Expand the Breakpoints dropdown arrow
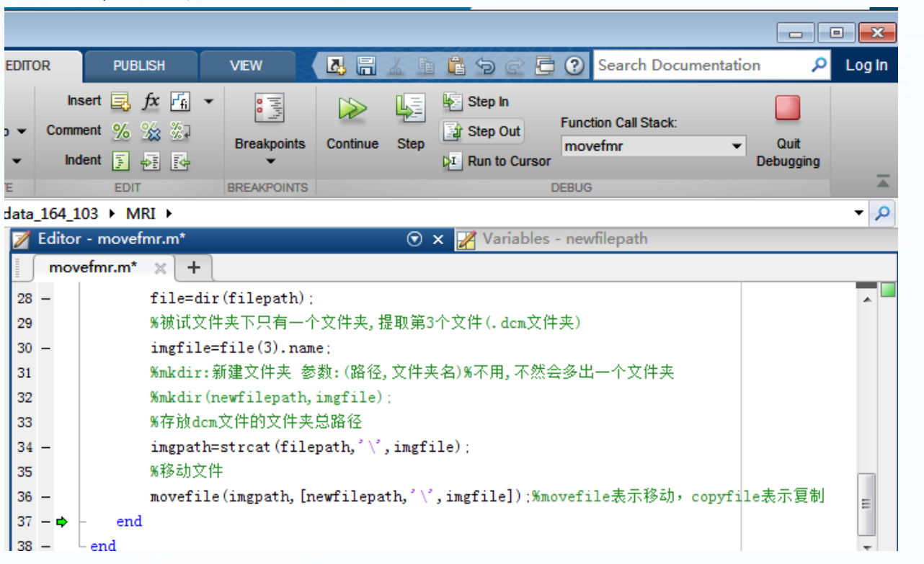The image size is (924, 564). pos(270,161)
